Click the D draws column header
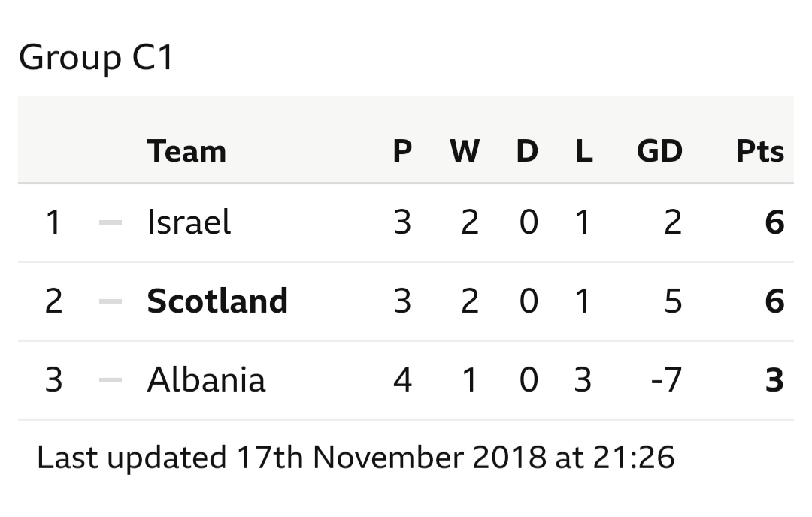 click(x=527, y=151)
